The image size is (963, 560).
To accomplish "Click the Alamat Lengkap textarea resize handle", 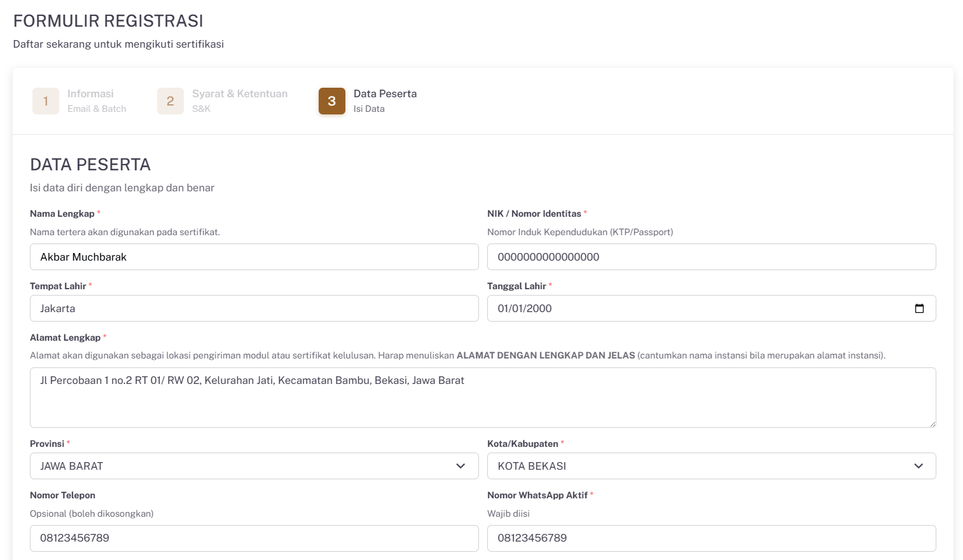I will (x=932, y=423).
